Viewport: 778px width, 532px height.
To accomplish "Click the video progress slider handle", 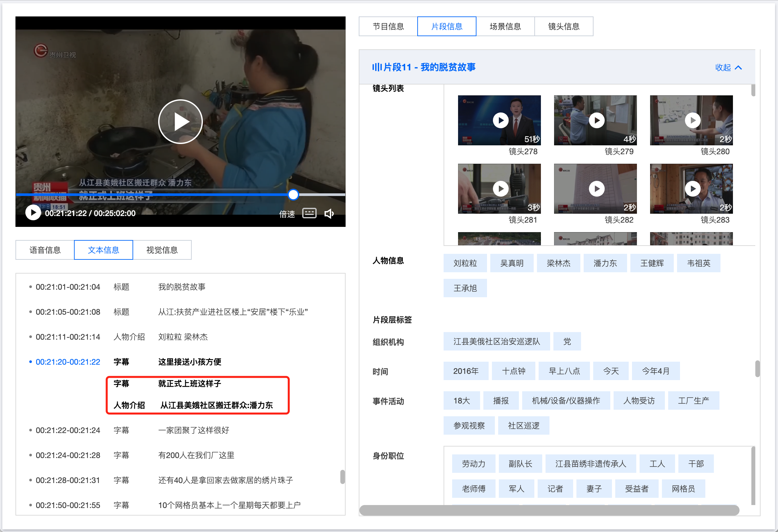I will (x=293, y=195).
